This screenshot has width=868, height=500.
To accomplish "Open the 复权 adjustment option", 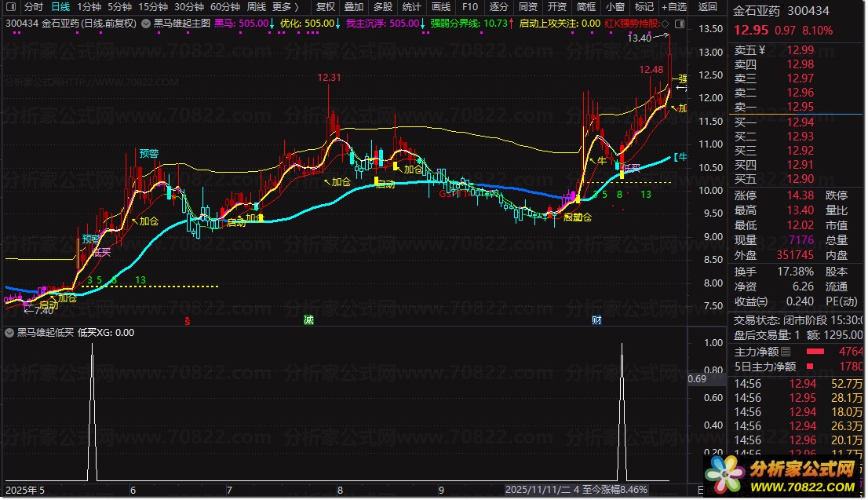I will click(x=326, y=7).
